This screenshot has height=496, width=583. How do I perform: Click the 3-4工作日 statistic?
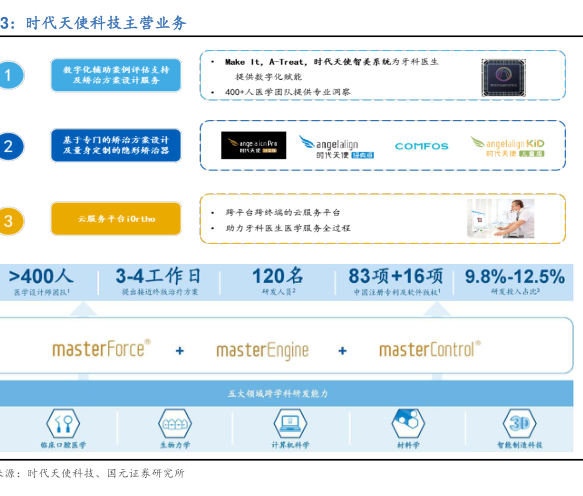click(158, 276)
